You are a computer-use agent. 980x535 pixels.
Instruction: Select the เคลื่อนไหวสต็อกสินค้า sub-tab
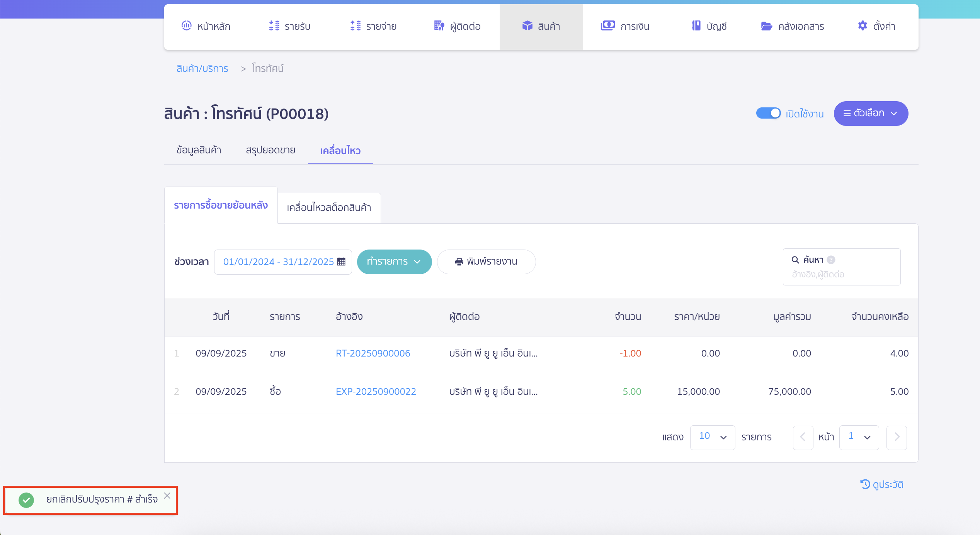[x=329, y=207]
